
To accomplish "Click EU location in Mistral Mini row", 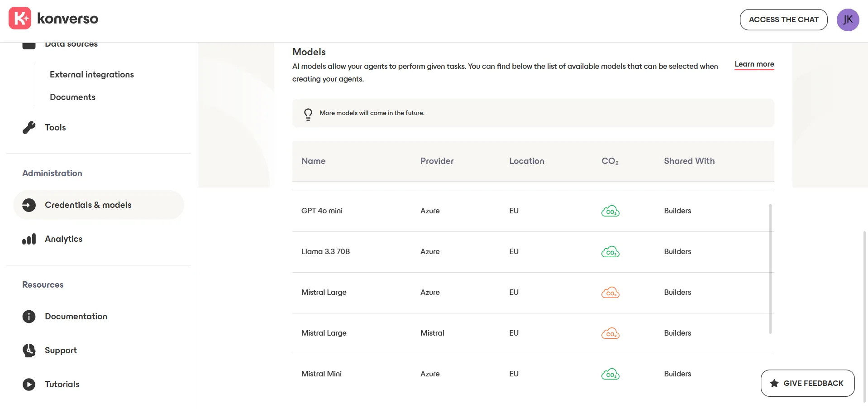I will tap(514, 374).
